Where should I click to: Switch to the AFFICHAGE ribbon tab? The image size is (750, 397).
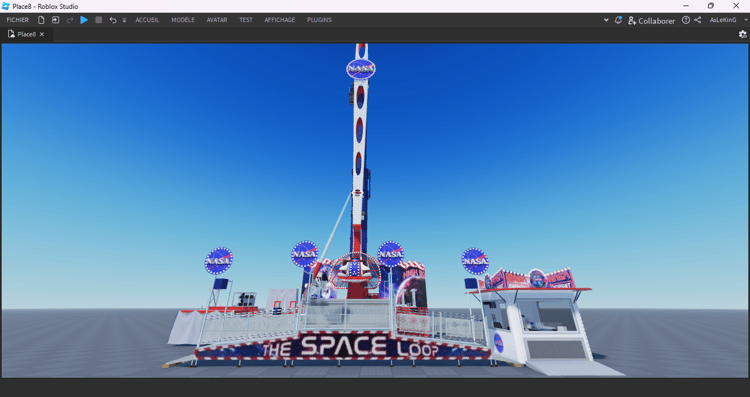(x=280, y=20)
